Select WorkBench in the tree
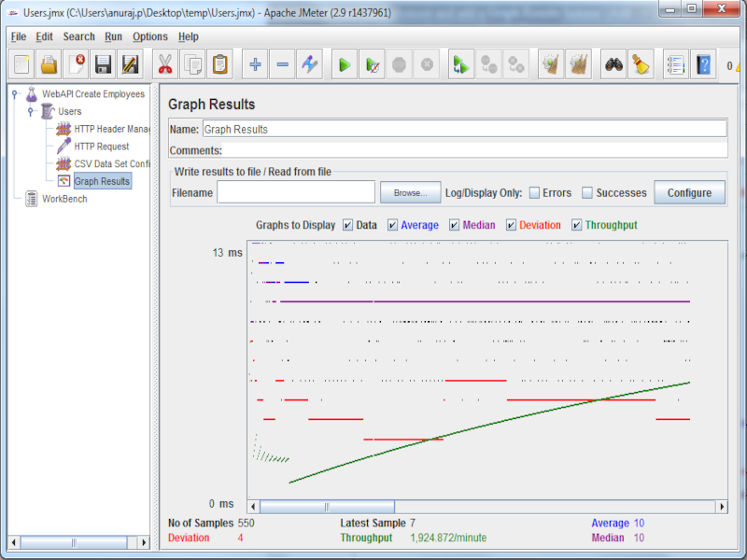 [x=64, y=199]
